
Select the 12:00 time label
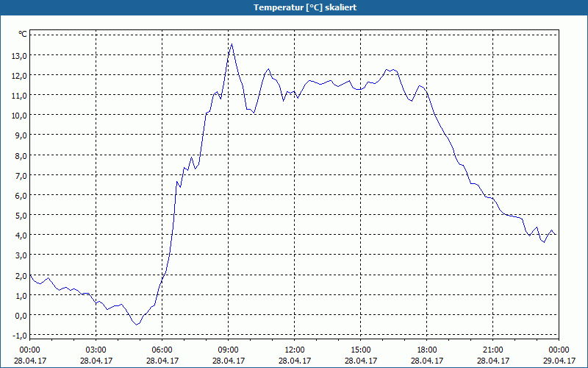(295, 350)
